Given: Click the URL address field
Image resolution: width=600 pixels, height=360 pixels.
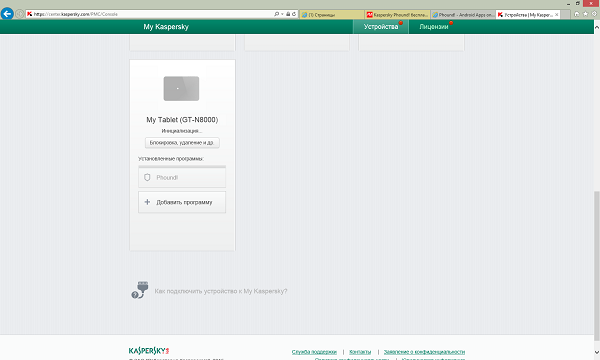Looking at the screenshot, I should (x=149, y=14).
